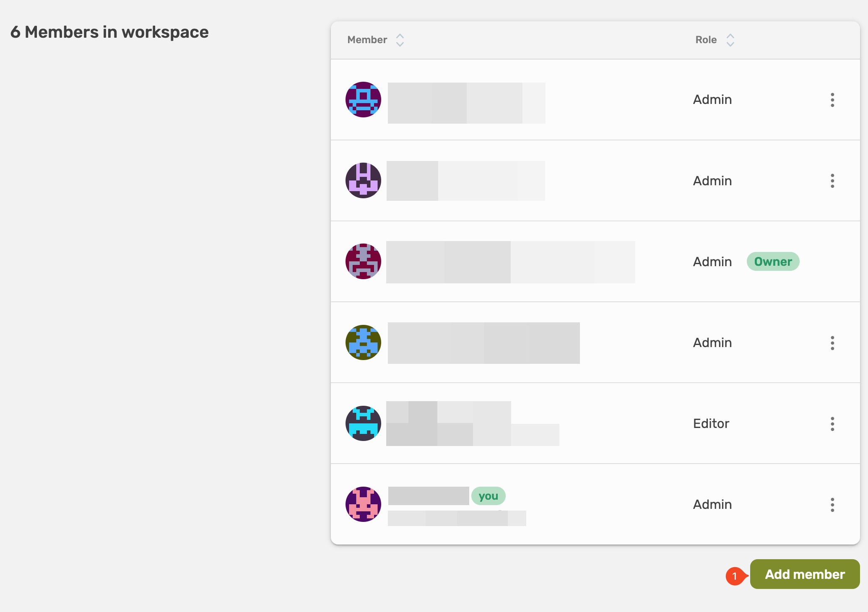Click the blue robot avatar on purple
This screenshot has height=612, width=868.
click(x=363, y=100)
